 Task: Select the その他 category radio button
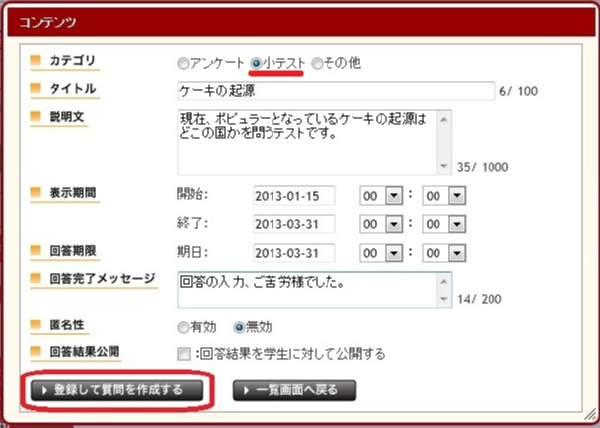[x=317, y=63]
